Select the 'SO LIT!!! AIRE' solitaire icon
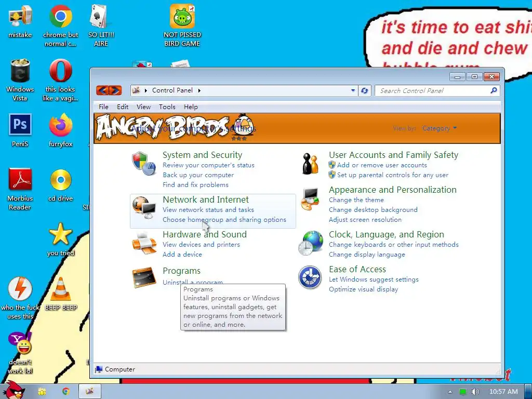 (x=101, y=26)
